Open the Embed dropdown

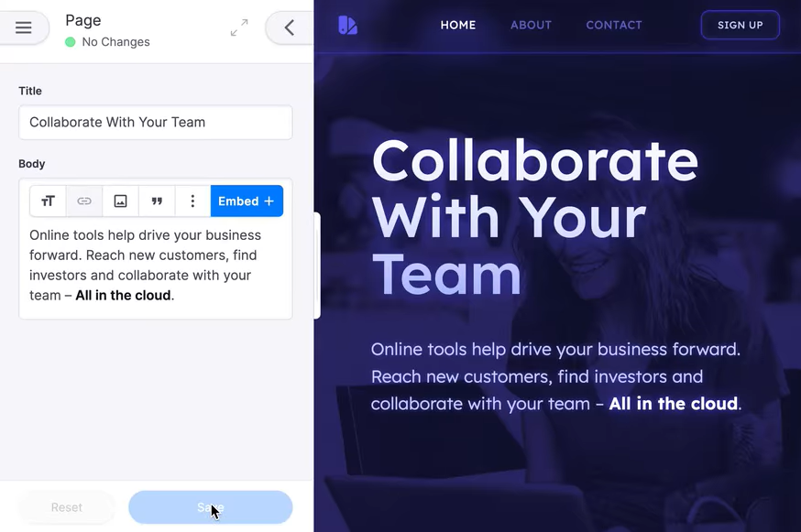247,201
